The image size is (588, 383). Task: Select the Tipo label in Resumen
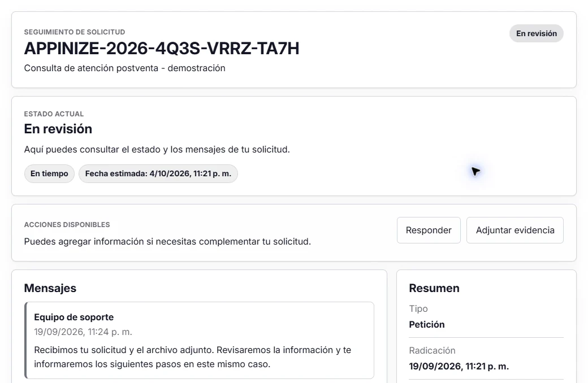pyautogui.click(x=418, y=309)
